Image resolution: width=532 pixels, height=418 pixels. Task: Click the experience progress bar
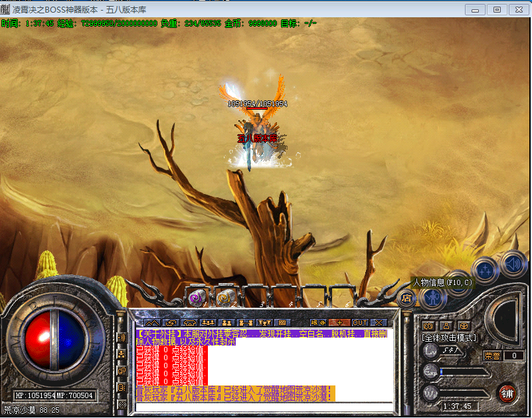465,372
